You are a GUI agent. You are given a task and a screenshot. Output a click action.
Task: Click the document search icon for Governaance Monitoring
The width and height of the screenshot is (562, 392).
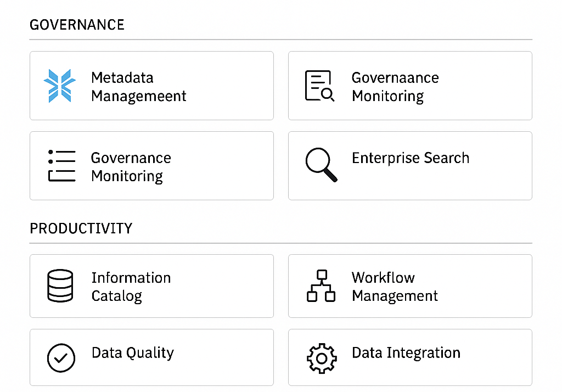[x=320, y=86]
